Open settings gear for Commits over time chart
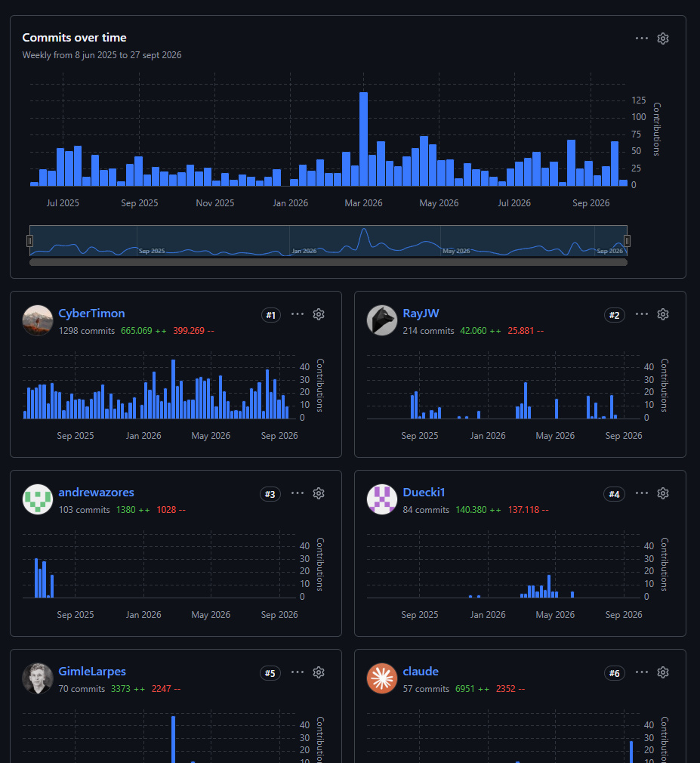 663,39
